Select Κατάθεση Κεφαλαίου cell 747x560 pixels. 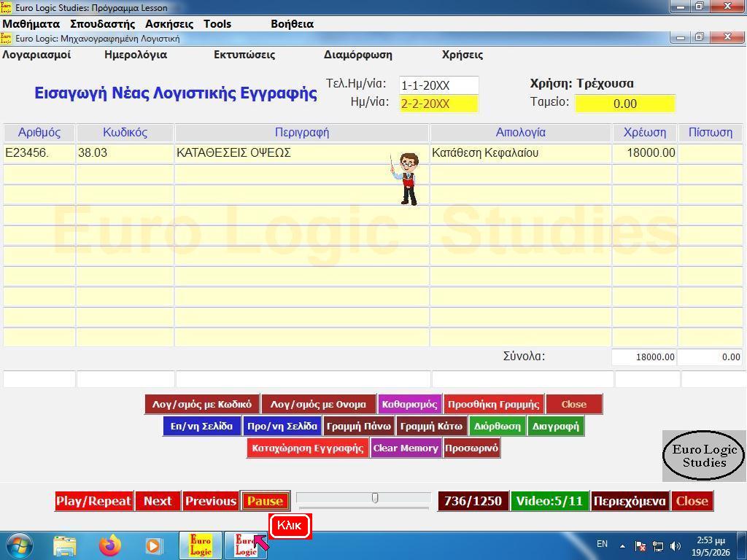[x=521, y=153]
